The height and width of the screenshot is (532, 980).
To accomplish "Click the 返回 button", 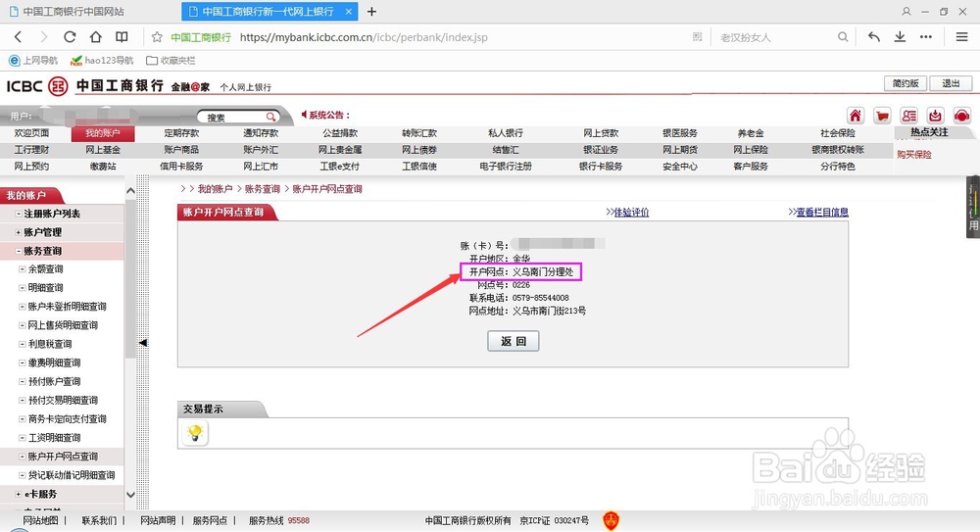I will pos(514,341).
